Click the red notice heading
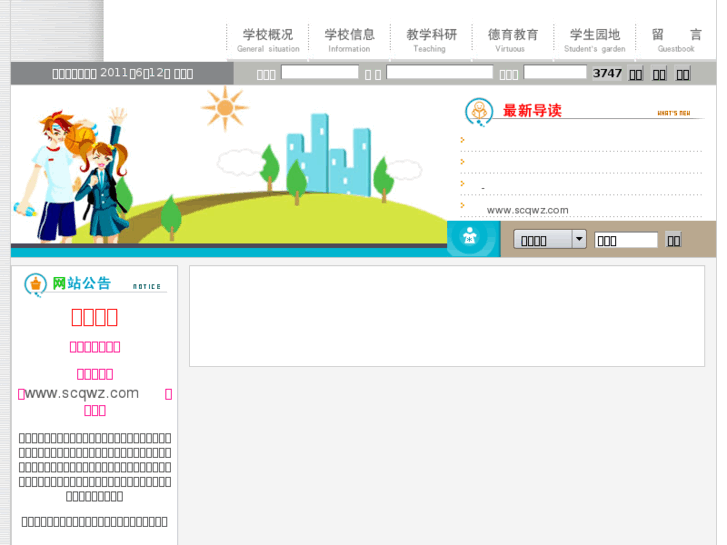 pyautogui.click(x=95, y=318)
